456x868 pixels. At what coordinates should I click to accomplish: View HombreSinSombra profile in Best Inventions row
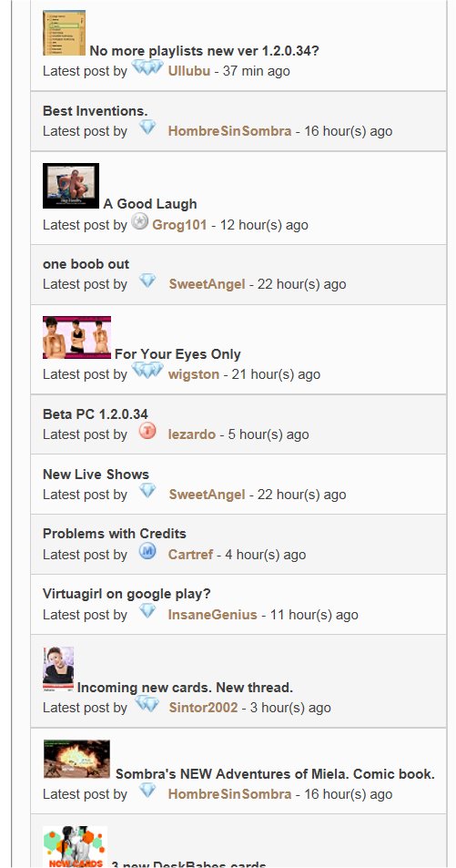(x=229, y=131)
